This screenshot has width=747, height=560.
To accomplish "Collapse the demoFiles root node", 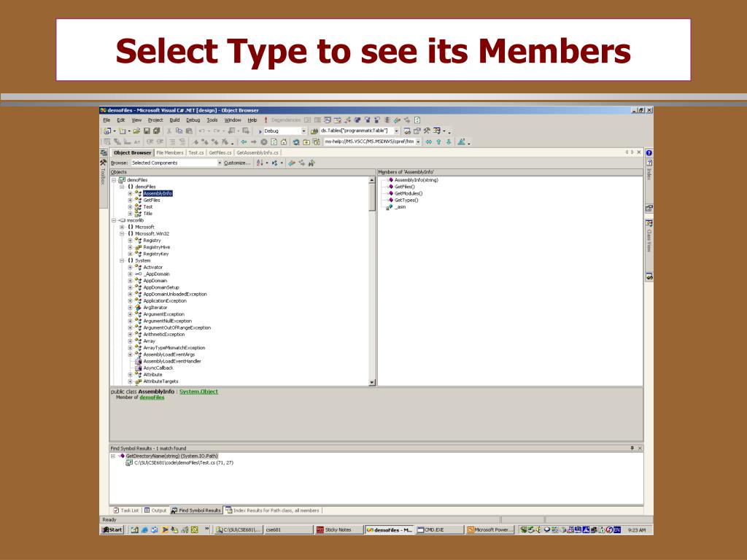I will coord(114,181).
